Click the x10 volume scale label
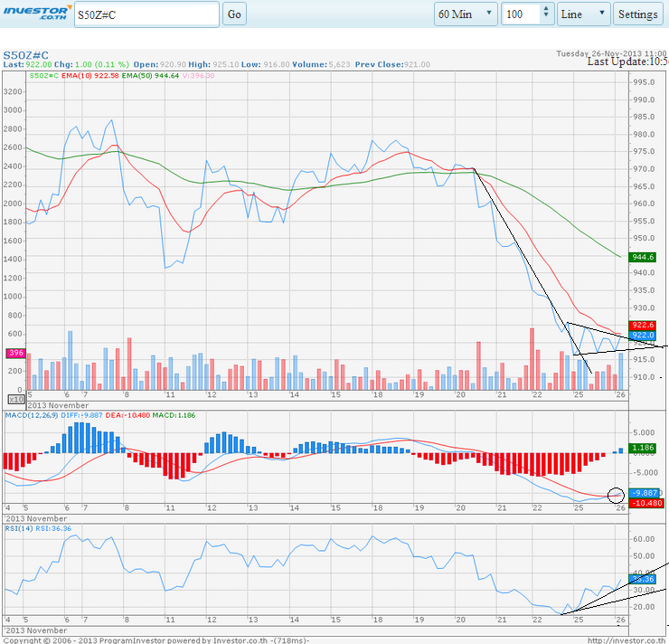The image size is (669, 644). click(x=14, y=398)
